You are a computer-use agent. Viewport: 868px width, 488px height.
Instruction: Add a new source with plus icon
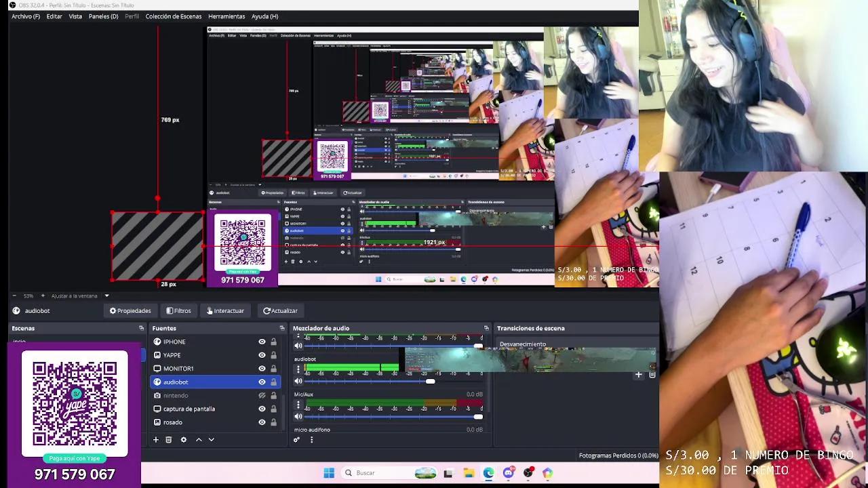click(x=155, y=440)
